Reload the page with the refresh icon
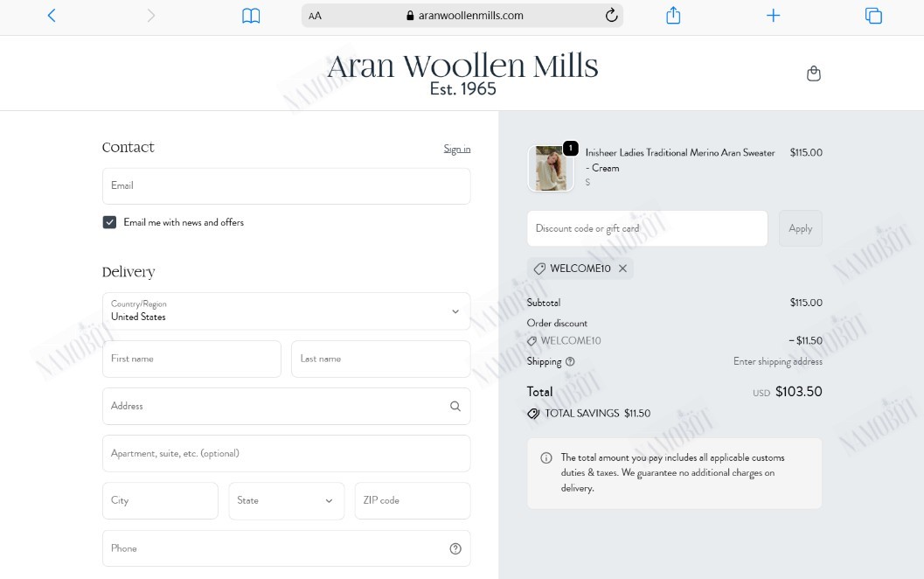This screenshot has height=579, width=924. 611,16
